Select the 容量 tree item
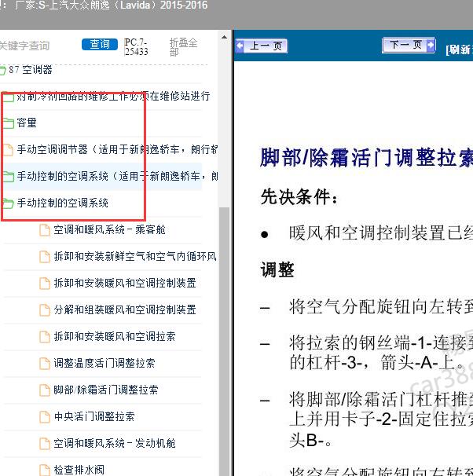Image resolution: width=473 pixels, height=476 pixels. click(x=27, y=123)
